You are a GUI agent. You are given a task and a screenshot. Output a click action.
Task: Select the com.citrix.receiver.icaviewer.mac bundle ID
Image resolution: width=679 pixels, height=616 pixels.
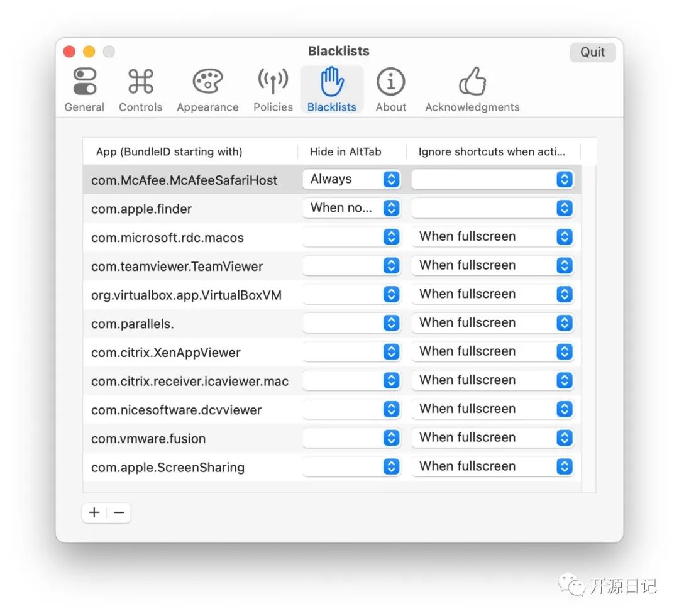point(190,382)
